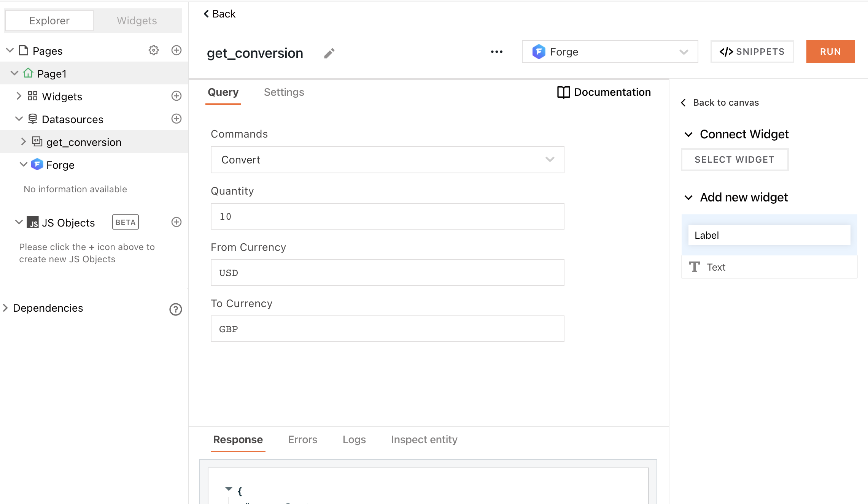
Task: Expand the Dependencies section
Action: point(5,308)
